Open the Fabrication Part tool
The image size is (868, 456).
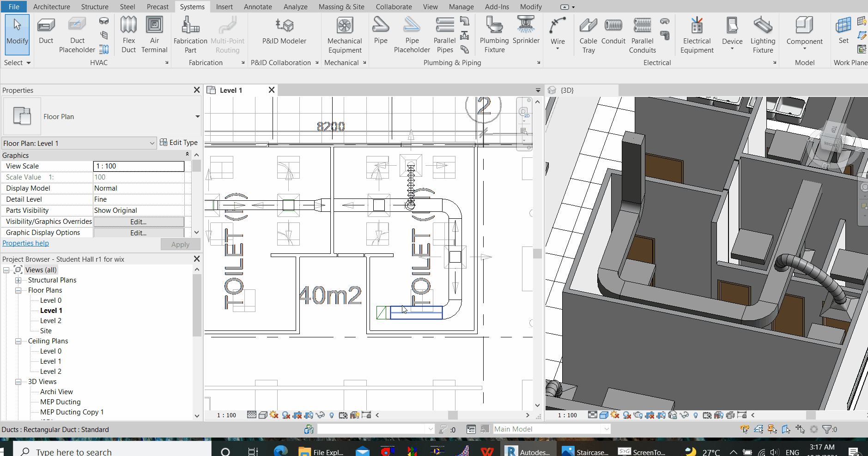tap(190, 35)
